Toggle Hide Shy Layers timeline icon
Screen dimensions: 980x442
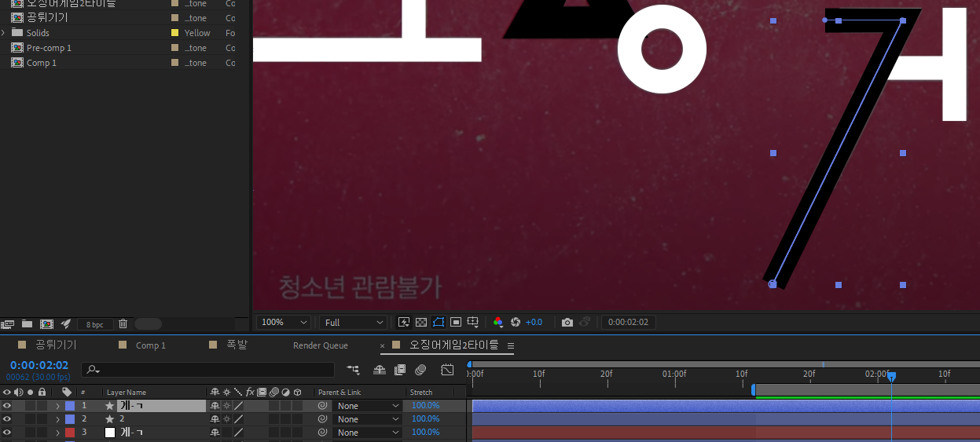point(380,369)
